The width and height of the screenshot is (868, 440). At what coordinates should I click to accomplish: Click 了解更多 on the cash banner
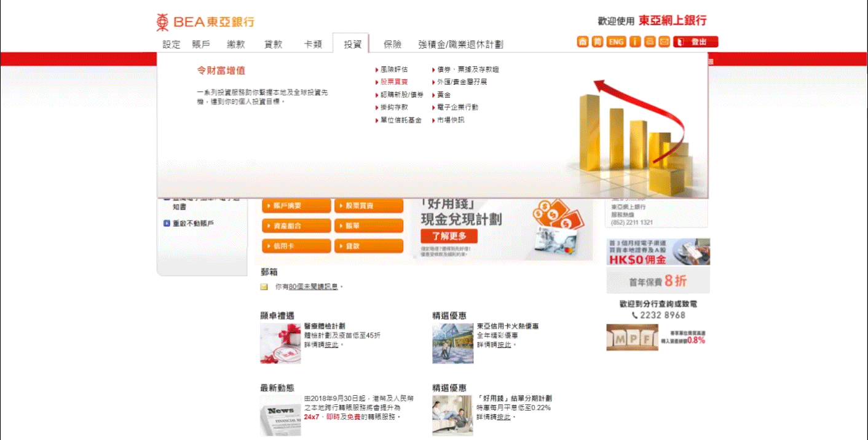point(449,236)
